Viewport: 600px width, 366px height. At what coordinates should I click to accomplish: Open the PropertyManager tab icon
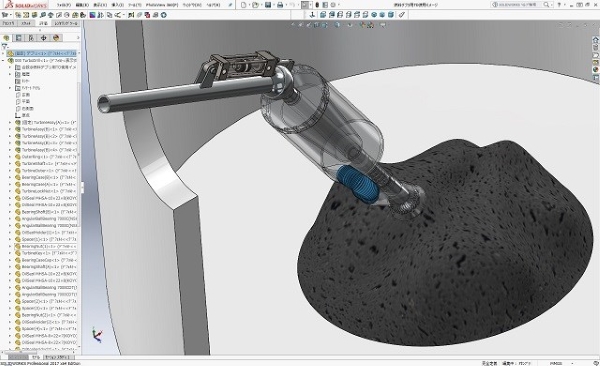[18, 38]
